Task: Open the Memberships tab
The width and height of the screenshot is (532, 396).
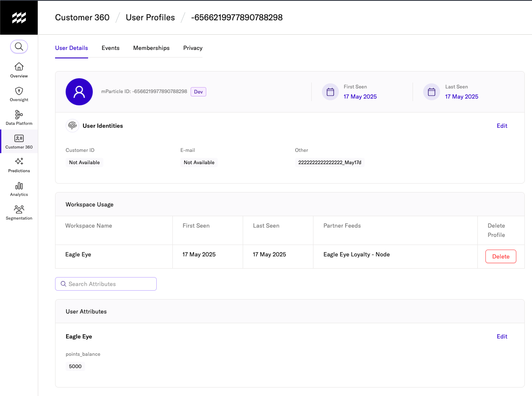Action: pyautogui.click(x=151, y=48)
